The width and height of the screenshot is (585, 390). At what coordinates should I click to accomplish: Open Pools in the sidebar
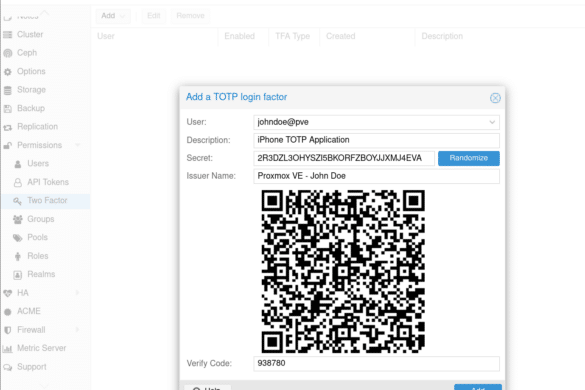pos(37,237)
